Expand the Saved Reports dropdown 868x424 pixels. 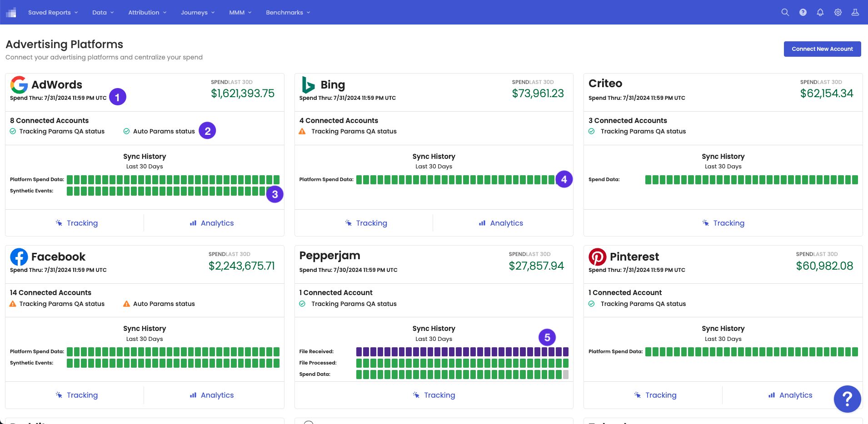[53, 12]
